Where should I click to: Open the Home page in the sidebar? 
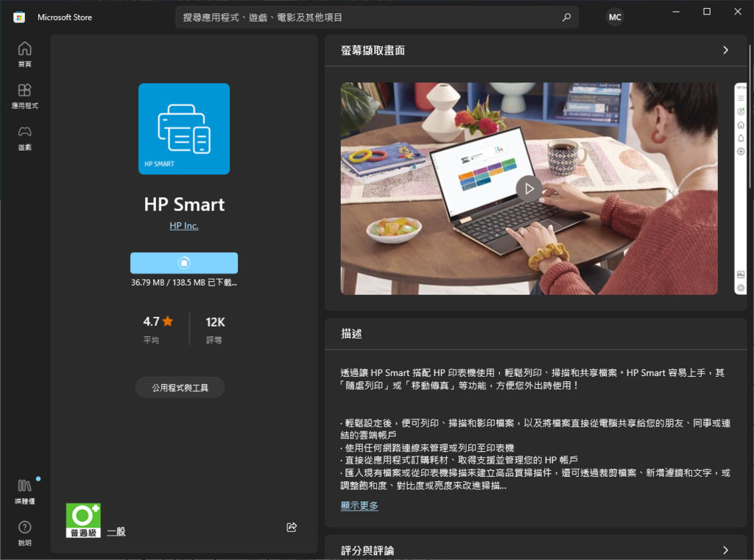24,54
